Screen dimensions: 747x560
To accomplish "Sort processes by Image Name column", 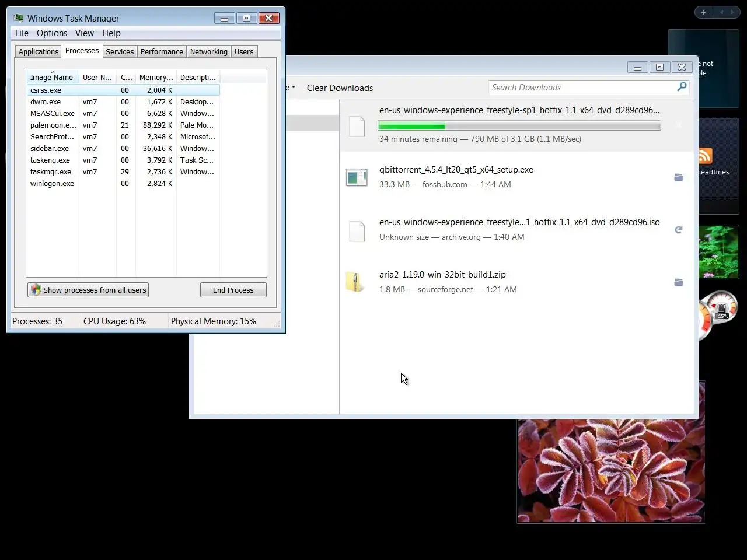I will click(x=53, y=77).
